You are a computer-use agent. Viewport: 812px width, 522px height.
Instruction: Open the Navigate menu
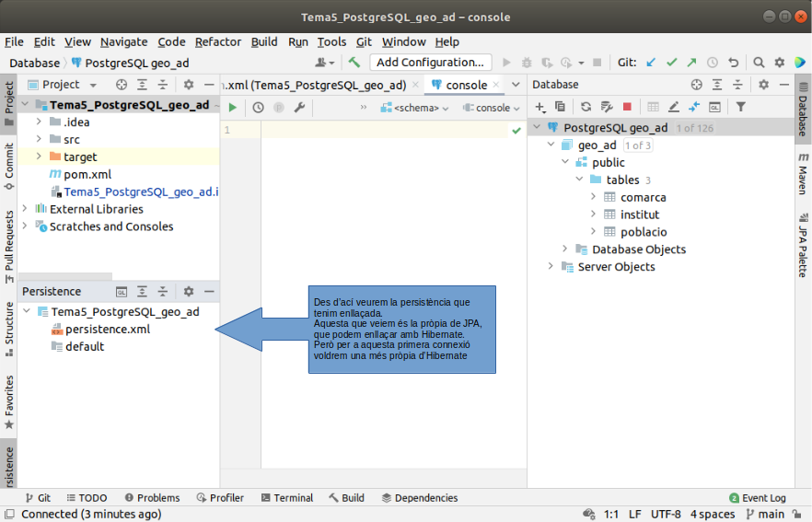pos(123,42)
